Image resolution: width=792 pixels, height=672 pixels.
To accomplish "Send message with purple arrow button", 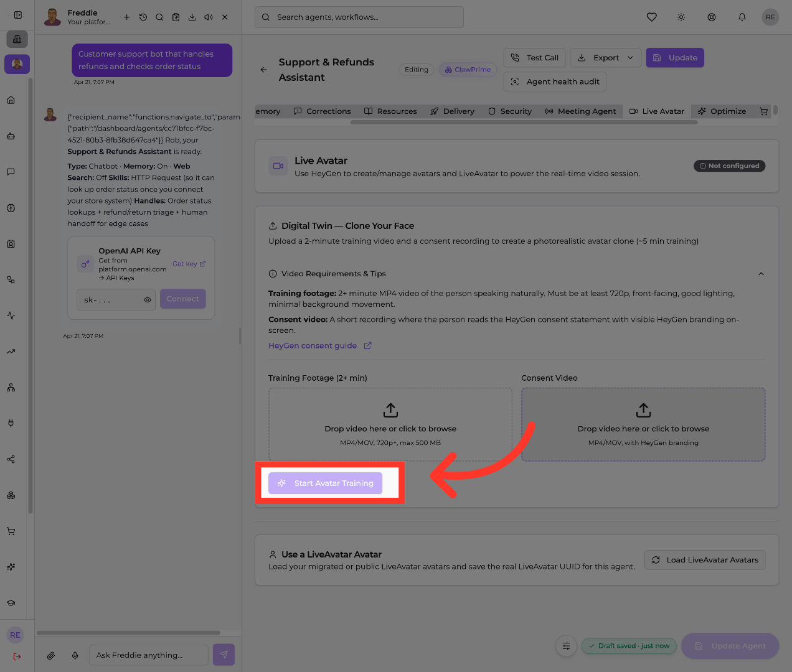I will point(224,655).
